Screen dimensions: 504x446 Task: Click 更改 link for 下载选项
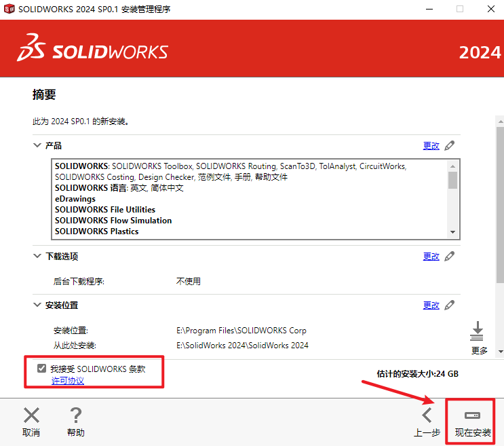coord(431,257)
